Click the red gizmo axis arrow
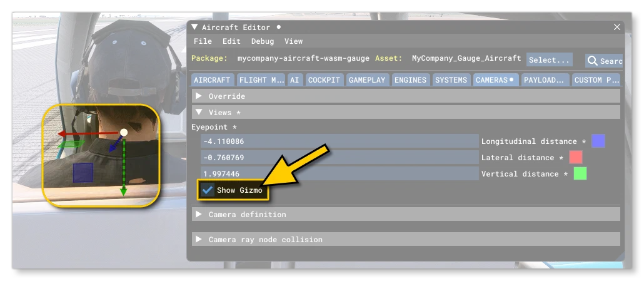This screenshot has width=644, height=281. tap(88, 134)
